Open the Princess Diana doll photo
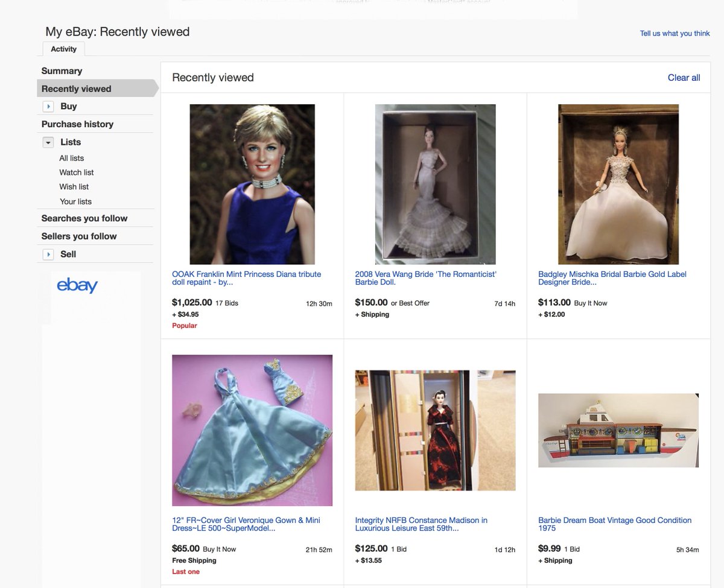Screen dimensions: 724x588 click(x=252, y=185)
